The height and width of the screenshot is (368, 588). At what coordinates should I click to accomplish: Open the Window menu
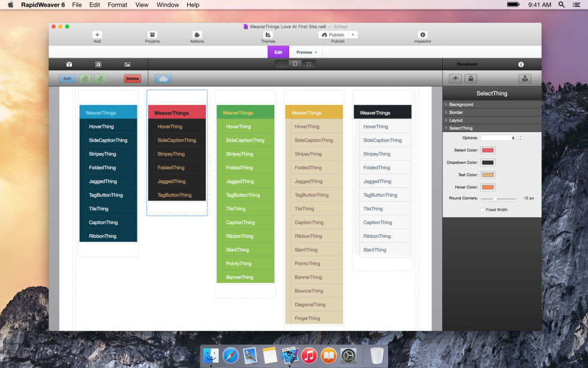pyautogui.click(x=167, y=5)
